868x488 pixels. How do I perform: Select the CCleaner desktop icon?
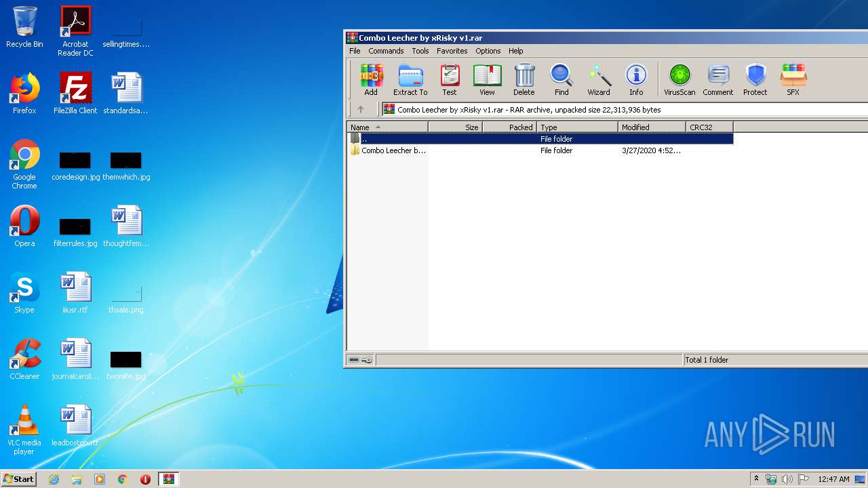pos(24,359)
